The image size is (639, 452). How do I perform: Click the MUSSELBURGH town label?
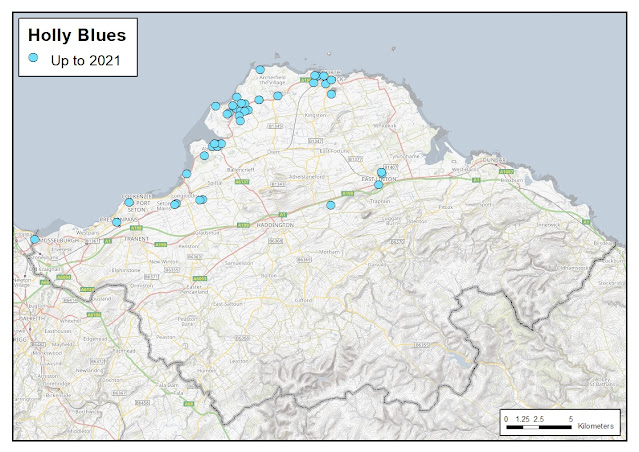coord(59,240)
